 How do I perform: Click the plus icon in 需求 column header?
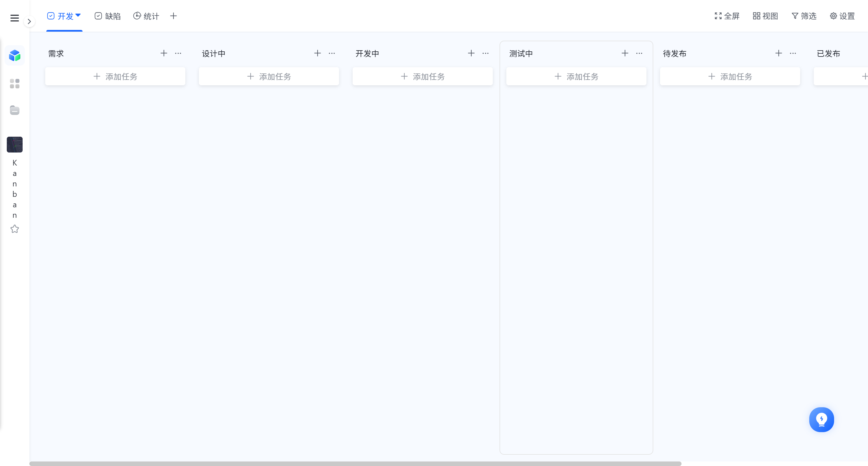(164, 53)
